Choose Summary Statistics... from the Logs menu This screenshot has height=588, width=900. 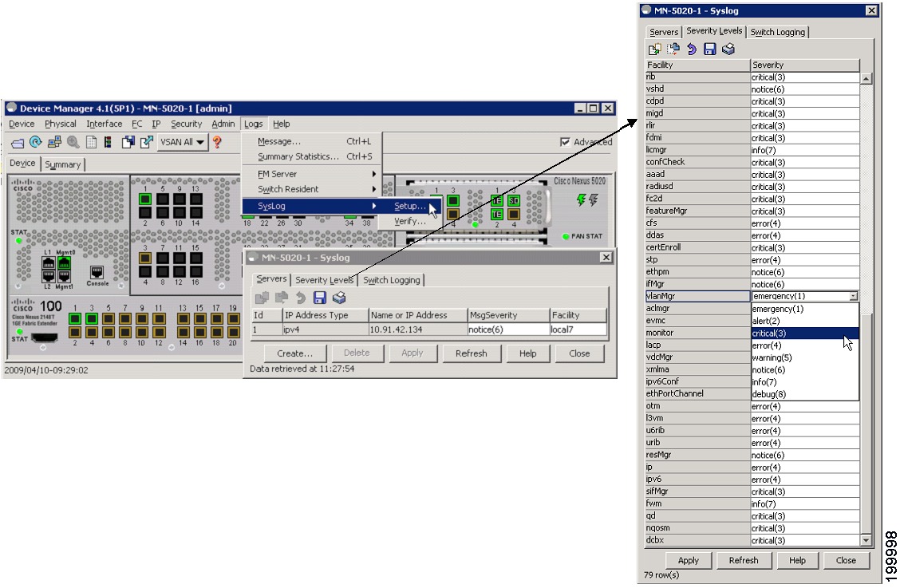tap(312, 156)
